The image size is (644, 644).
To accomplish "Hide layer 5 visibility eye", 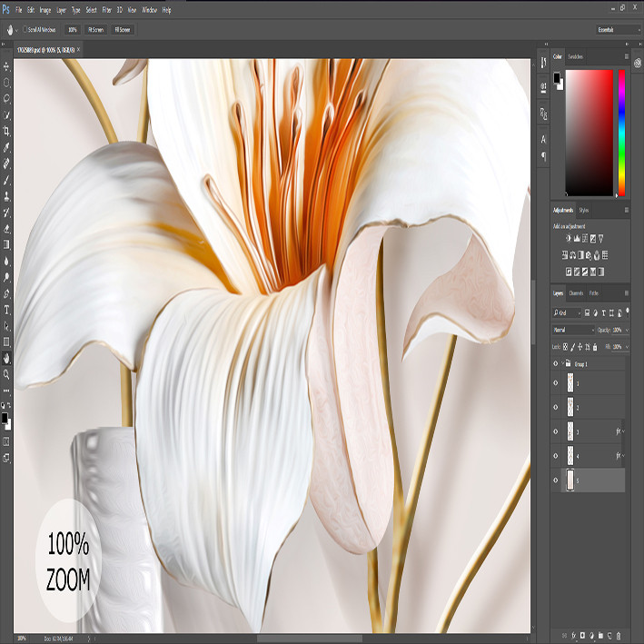I will click(x=556, y=480).
